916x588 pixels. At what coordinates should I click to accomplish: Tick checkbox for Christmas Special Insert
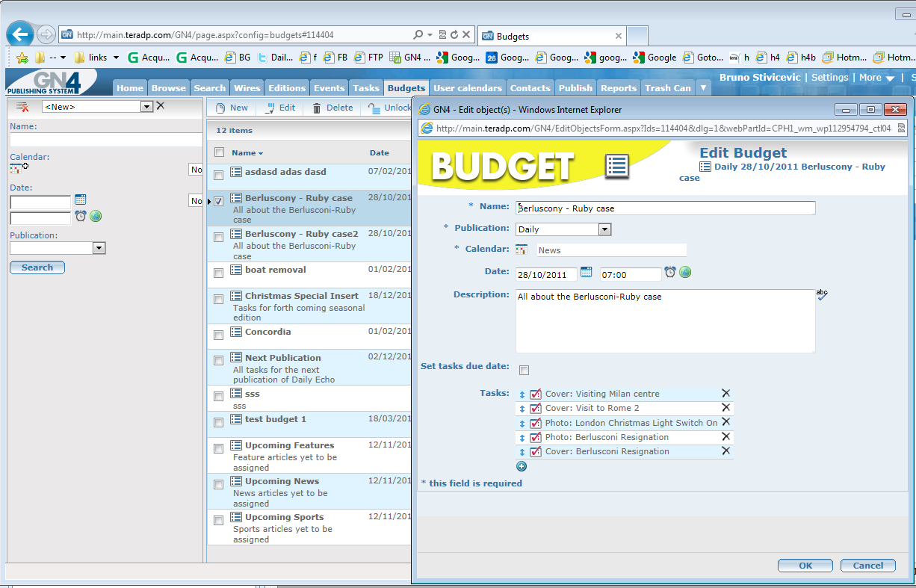click(218, 299)
